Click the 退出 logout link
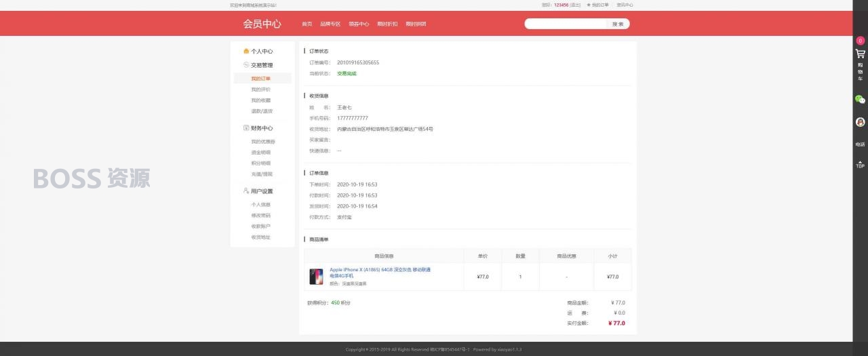 click(x=575, y=5)
